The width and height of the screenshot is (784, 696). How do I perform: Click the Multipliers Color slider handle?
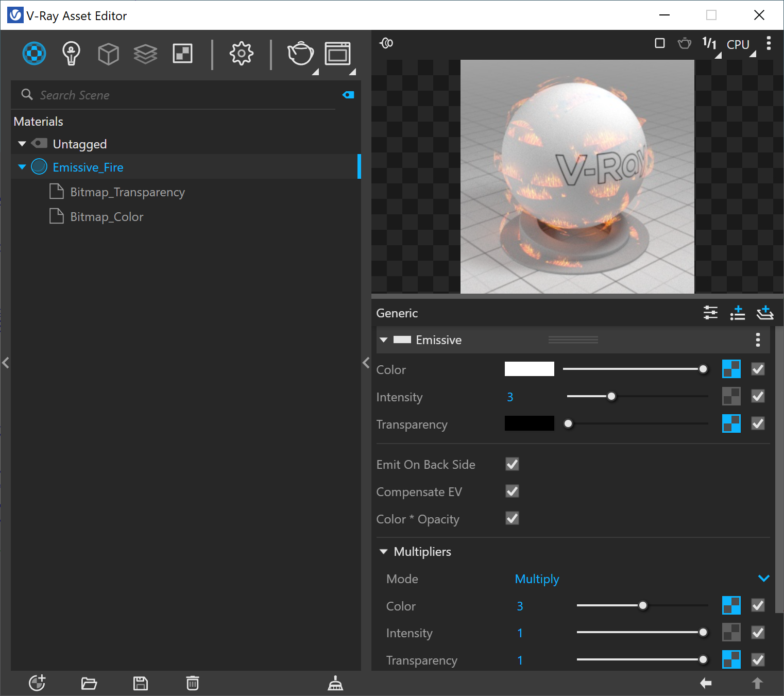click(643, 605)
